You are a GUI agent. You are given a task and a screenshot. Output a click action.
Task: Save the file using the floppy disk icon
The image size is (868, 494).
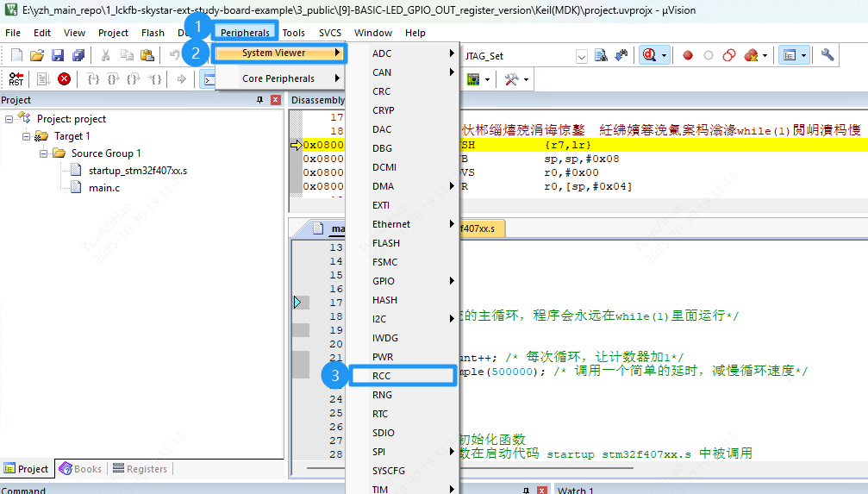pos(58,55)
